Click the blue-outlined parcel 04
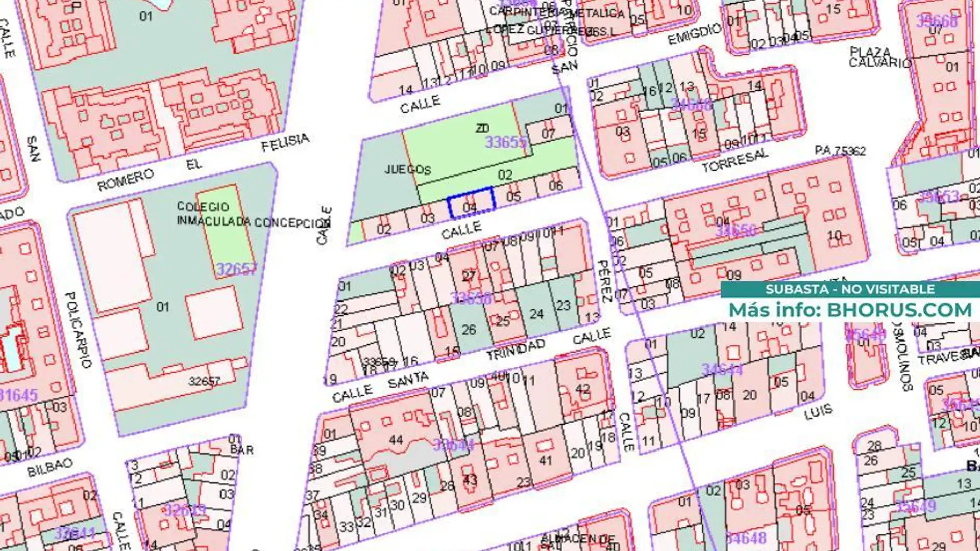 pyautogui.click(x=470, y=204)
